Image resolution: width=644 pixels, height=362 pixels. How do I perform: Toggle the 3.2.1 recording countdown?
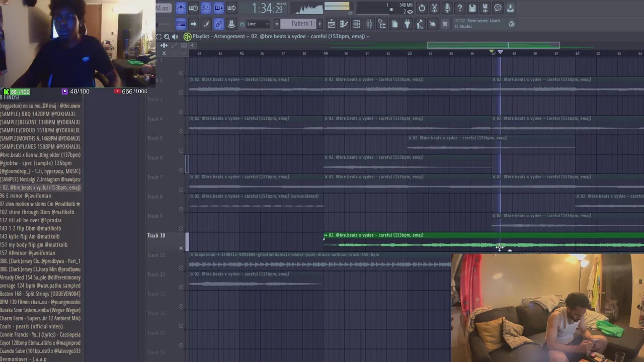click(206, 8)
